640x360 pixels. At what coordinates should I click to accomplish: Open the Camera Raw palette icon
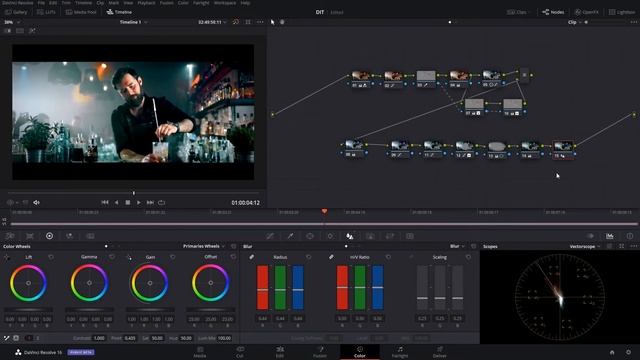point(10,236)
